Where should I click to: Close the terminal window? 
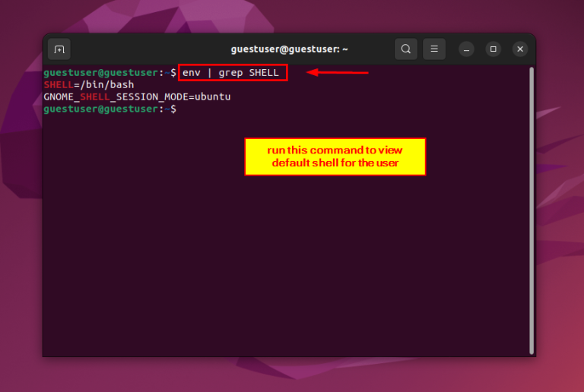(520, 49)
